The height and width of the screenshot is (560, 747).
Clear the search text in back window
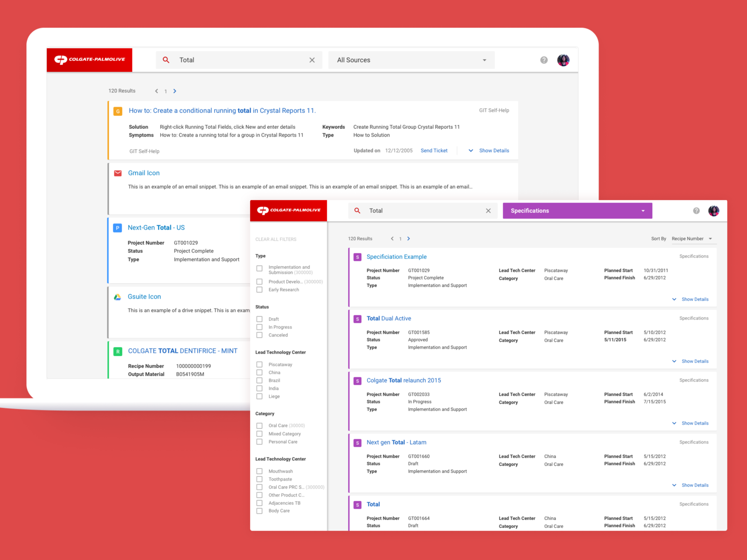312,60
